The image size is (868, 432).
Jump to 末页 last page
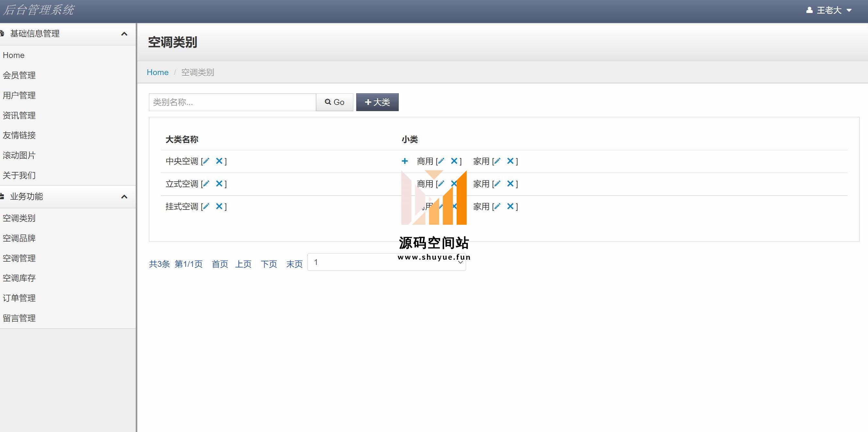pyautogui.click(x=294, y=264)
